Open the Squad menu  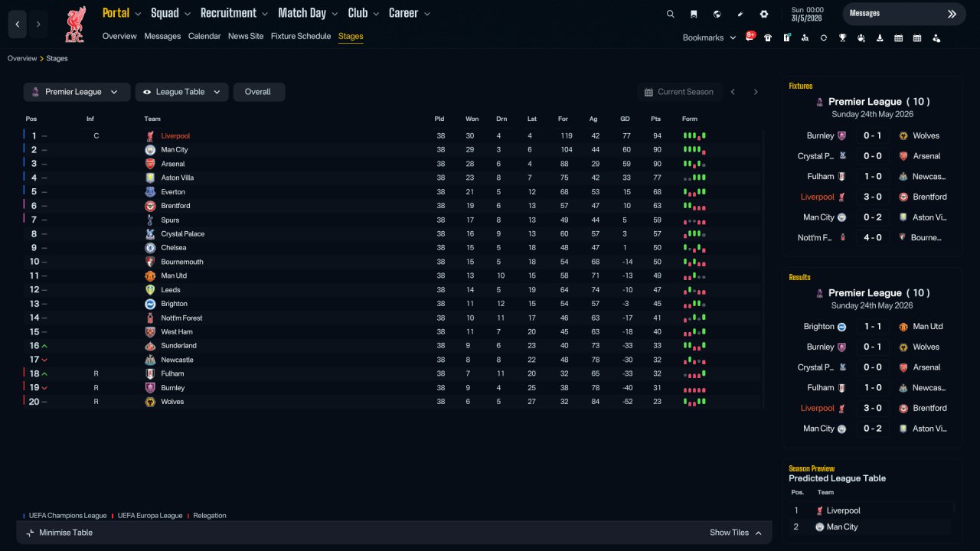tap(171, 13)
